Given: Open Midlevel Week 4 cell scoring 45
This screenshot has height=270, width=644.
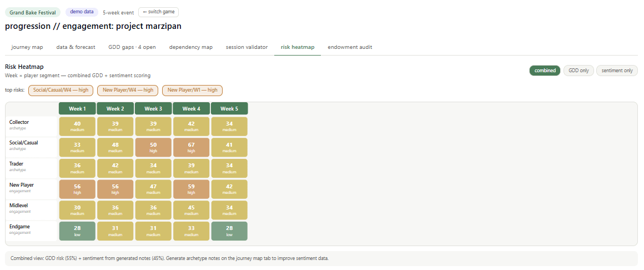Looking at the screenshot, I should point(191,210).
